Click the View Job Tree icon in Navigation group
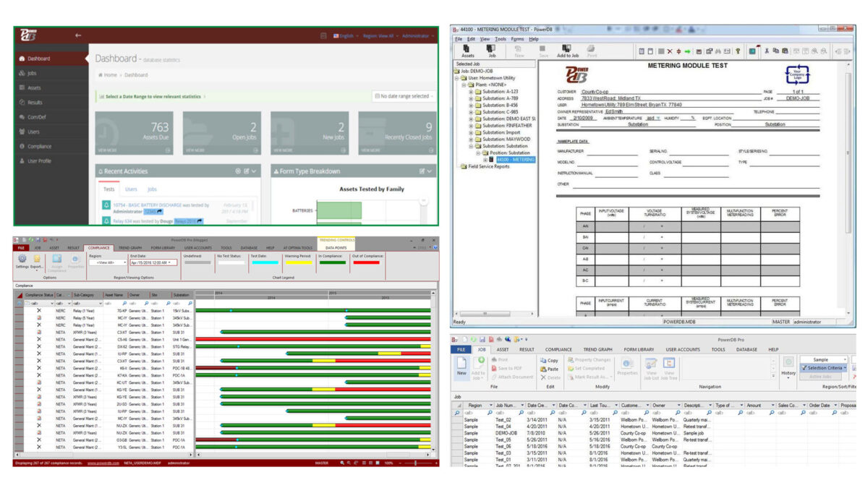Image resolution: width=868 pixels, height=488 pixels. [668, 364]
